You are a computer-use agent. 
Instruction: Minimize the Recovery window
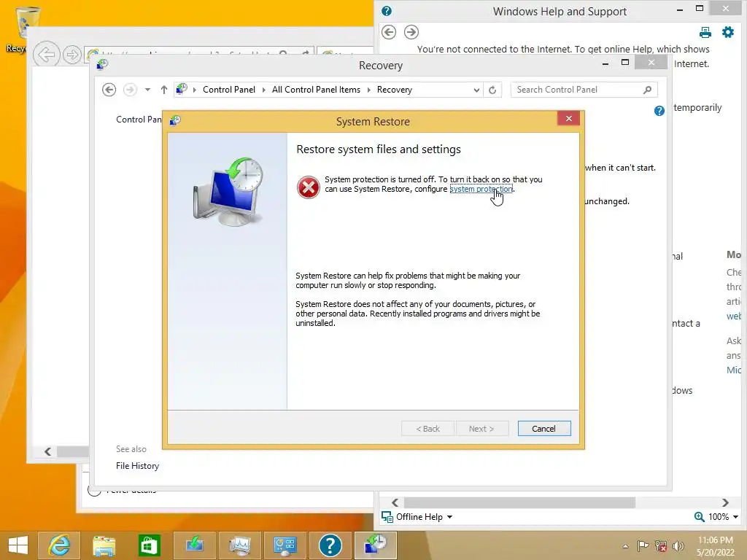click(x=605, y=63)
